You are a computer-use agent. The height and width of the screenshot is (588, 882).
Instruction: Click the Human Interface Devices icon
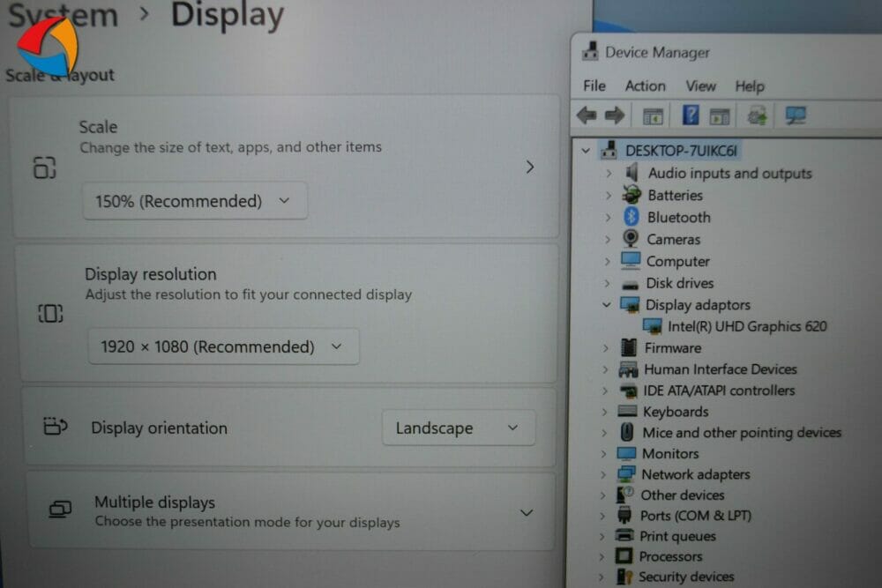pos(628,369)
